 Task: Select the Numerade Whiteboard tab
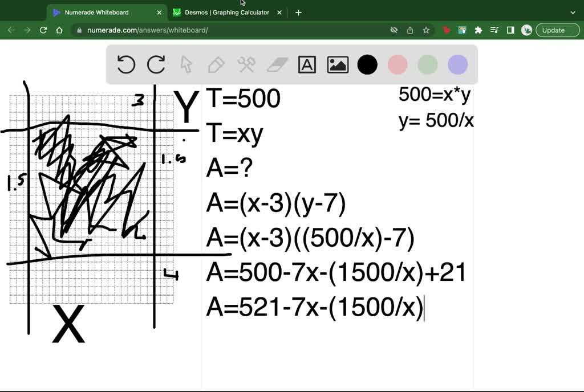click(x=97, y=13)
